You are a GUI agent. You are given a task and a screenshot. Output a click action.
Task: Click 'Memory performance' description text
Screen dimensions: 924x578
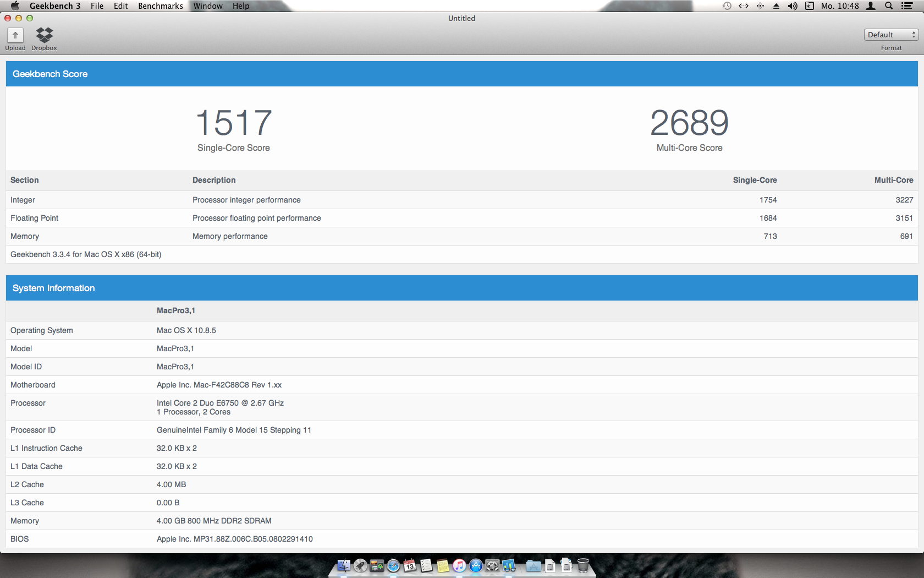[230, 236]
